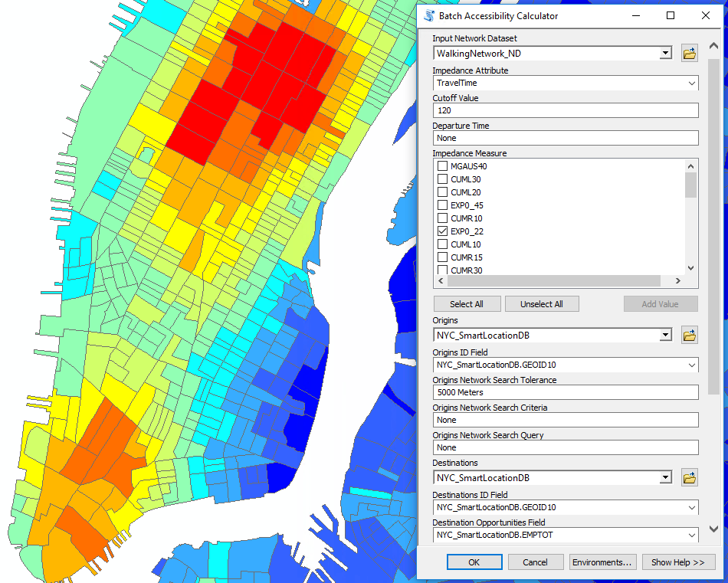Viewport: 728px width, 583px height.
Task: Click Impedance Measure horizontal scrollbar thumb
Action: 554,281
